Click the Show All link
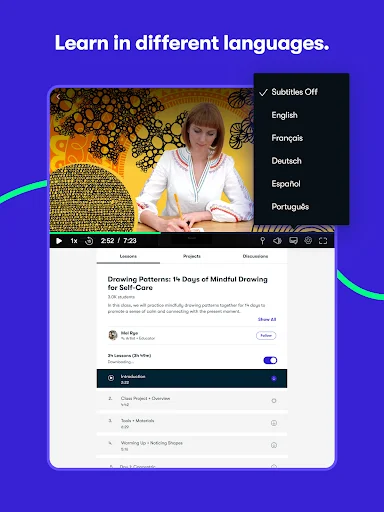Image resolution: width=384 pixels, height=512 pixels. (267, 319)
